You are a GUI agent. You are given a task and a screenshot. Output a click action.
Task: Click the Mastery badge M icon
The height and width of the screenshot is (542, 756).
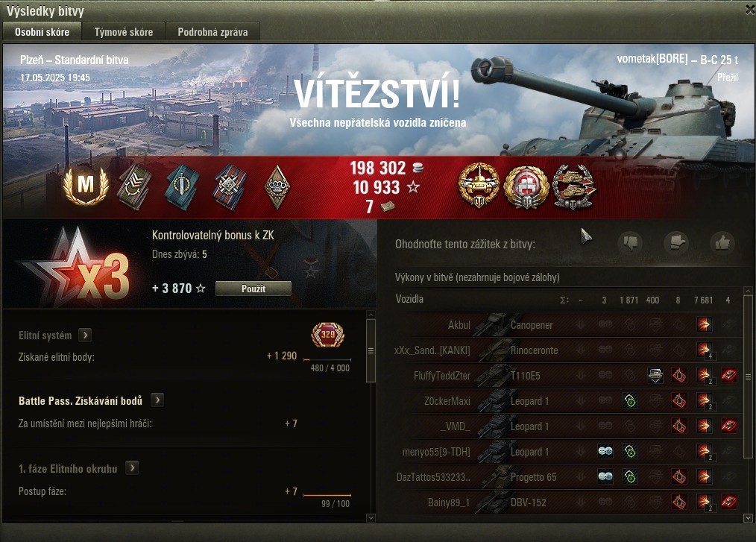pos(85,185)
